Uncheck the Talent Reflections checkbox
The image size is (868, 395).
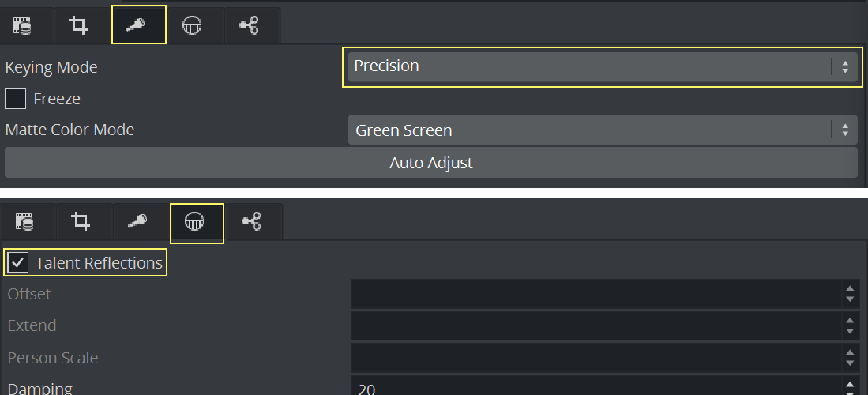[18, 262]
